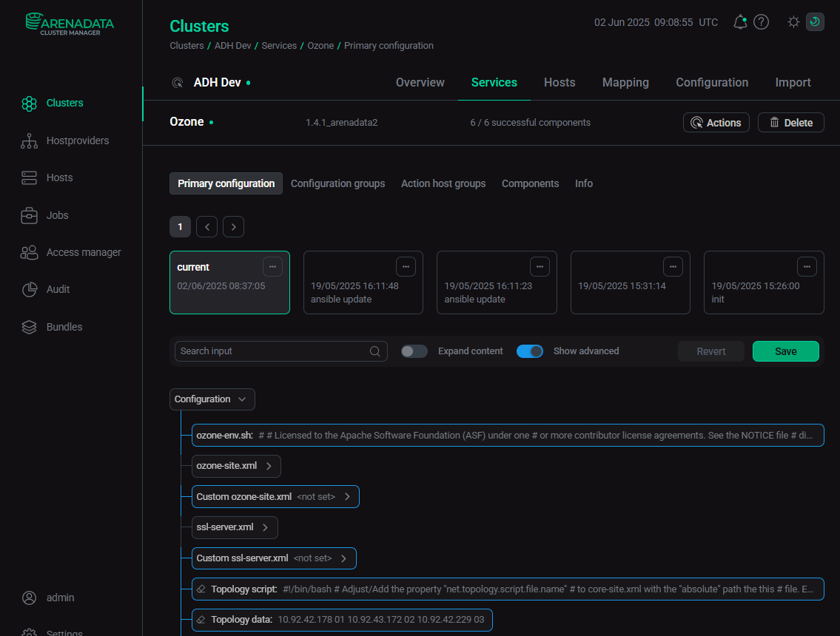Click the 1.4.1_arenadata2 version text
Viewport: 840px width, 636px height.
coord(341,123)
